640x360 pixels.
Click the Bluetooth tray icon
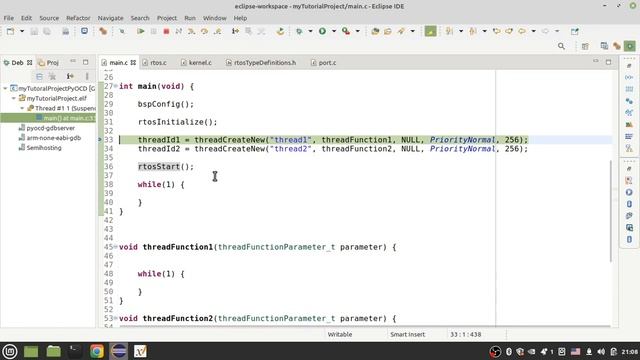(x=509, y=351)
